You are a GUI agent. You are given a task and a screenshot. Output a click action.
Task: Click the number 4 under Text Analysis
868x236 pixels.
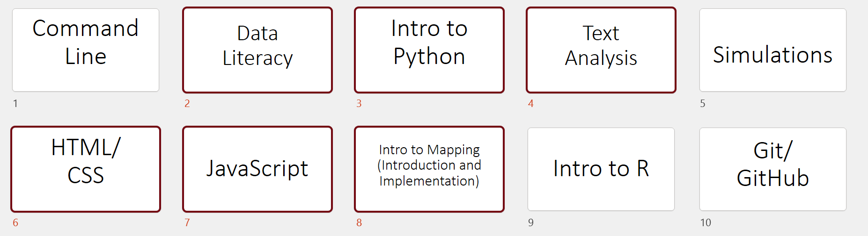coord(531,104)
